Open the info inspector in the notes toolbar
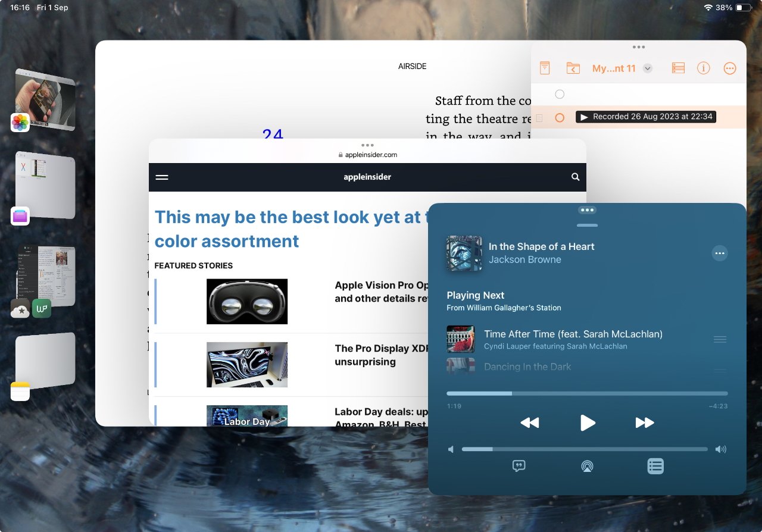This screenshot has width=762, height=532. click(704, 68)
